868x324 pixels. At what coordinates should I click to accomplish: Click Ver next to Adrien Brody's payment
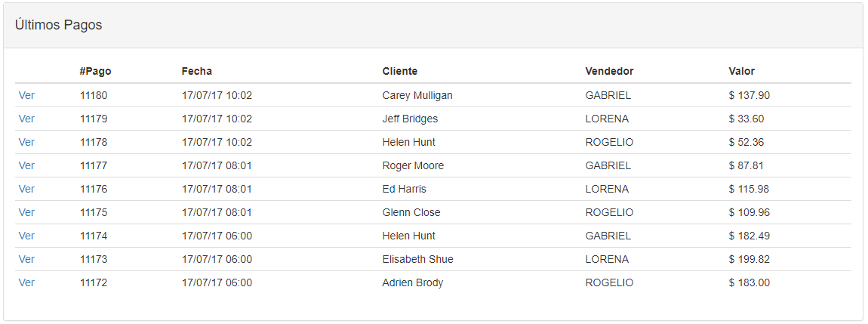[26, 282]
